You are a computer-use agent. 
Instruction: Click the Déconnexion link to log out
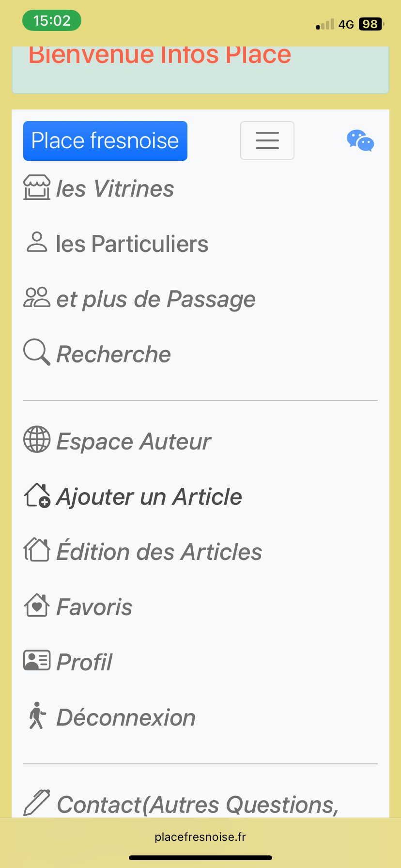126,718
